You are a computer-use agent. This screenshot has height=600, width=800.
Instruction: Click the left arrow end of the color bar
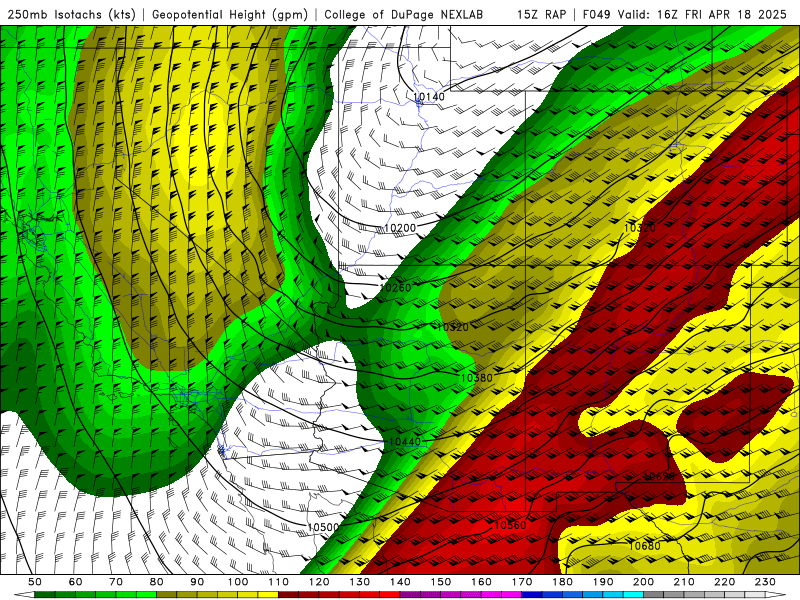[24, 595]
